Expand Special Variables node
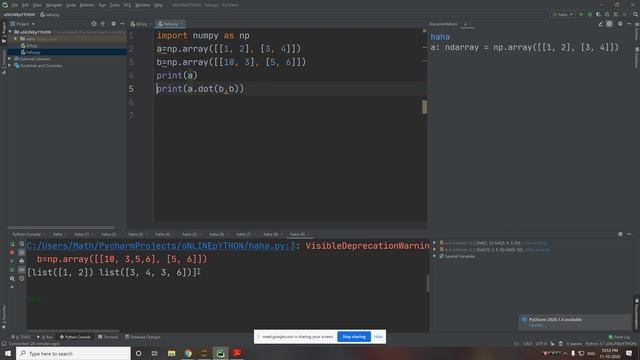Image resolution: width=640 pixels, height=360 pixels. click(434, 256)
